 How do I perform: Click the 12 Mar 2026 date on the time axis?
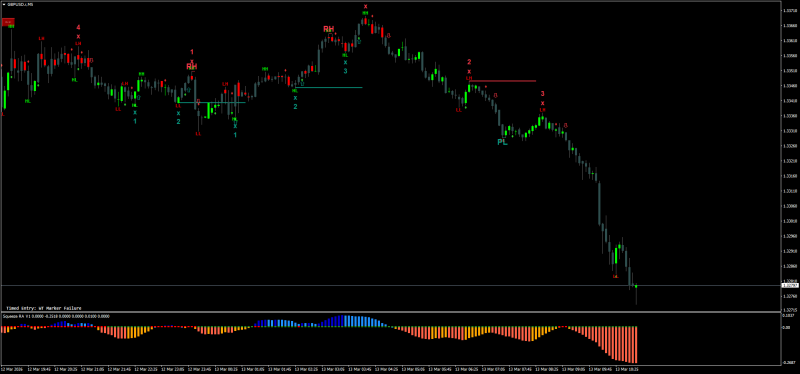pyautogui.click(x=12, y=368)
